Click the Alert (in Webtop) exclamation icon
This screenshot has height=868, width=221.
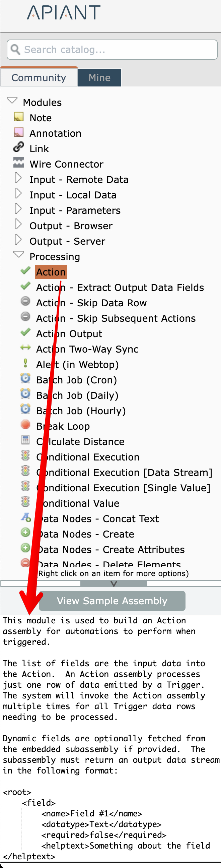coord(25,363)
